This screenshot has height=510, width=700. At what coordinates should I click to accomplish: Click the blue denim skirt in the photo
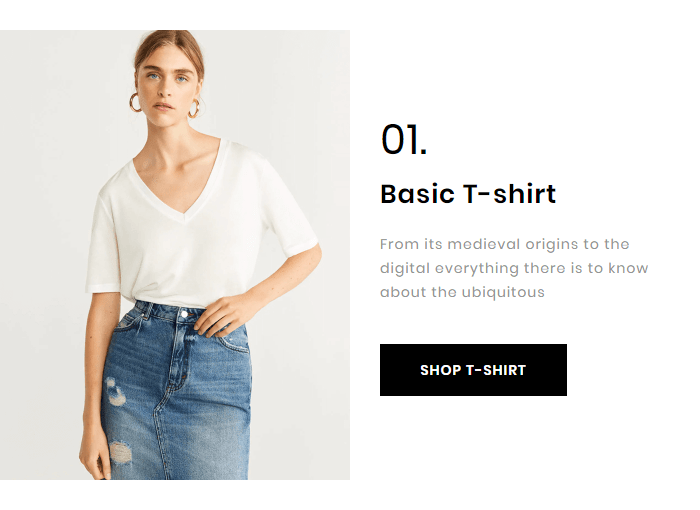(x=176, y=393)
